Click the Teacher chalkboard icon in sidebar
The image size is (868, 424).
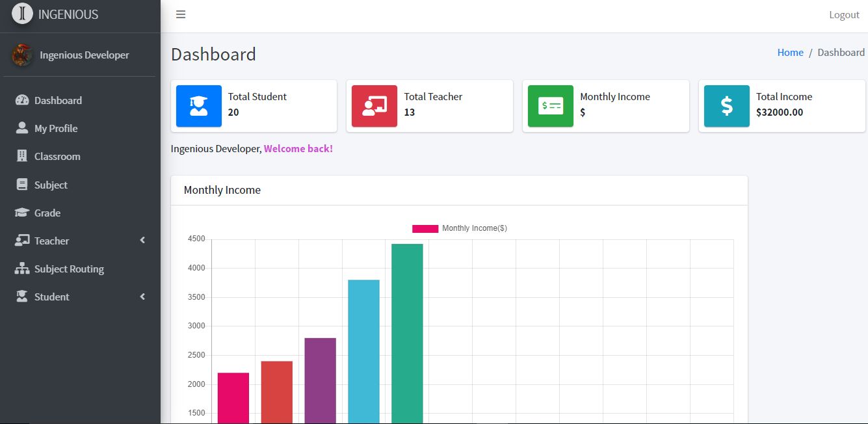[x=22, y=241]
